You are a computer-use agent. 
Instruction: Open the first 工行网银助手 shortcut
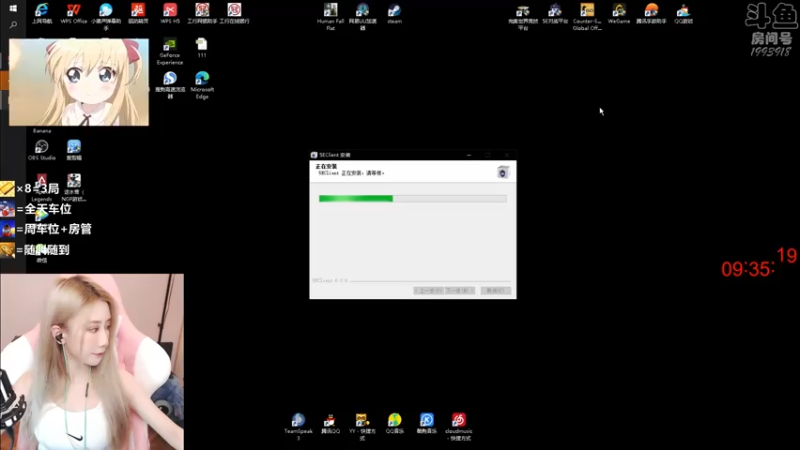(202, 14)
